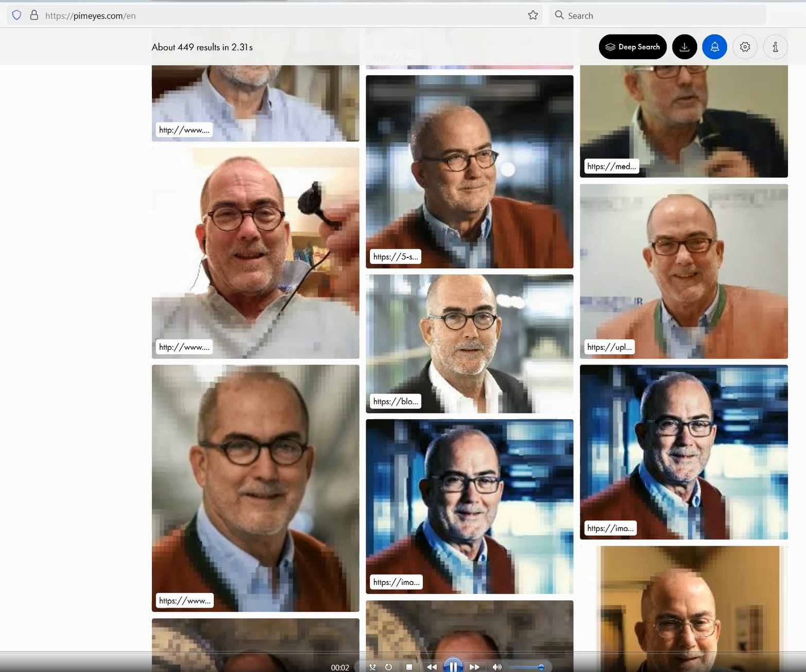Click the fast forward button in the player

point(474,667)
